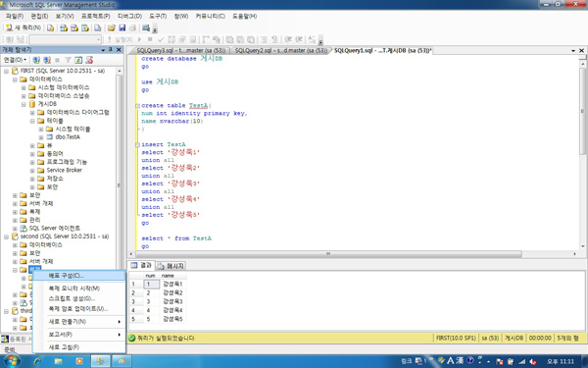Open the 커뮤니티(C) menu

pyautogui.click(x=210, y=16)
